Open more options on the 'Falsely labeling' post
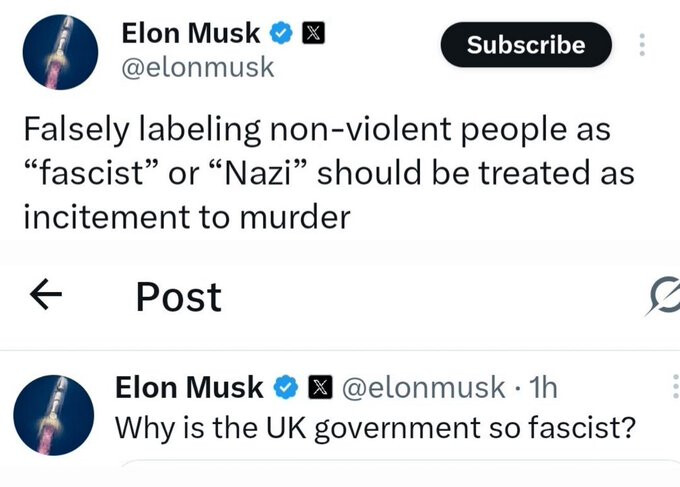 point(642,46)
